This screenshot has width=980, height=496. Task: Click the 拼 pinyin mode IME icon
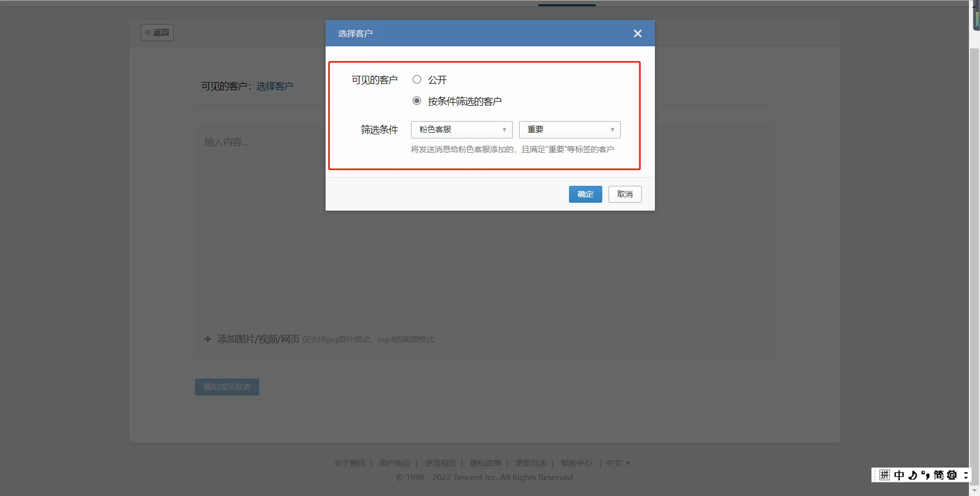(885, 475)
